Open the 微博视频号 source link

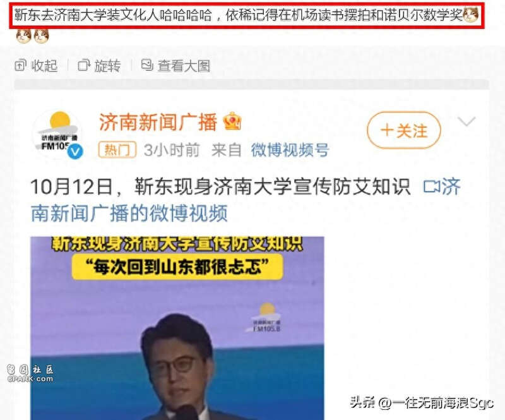(x=290, y=150)
